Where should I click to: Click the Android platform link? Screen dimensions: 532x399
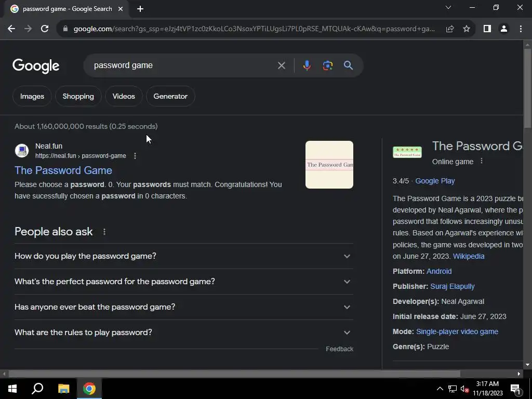439,271
